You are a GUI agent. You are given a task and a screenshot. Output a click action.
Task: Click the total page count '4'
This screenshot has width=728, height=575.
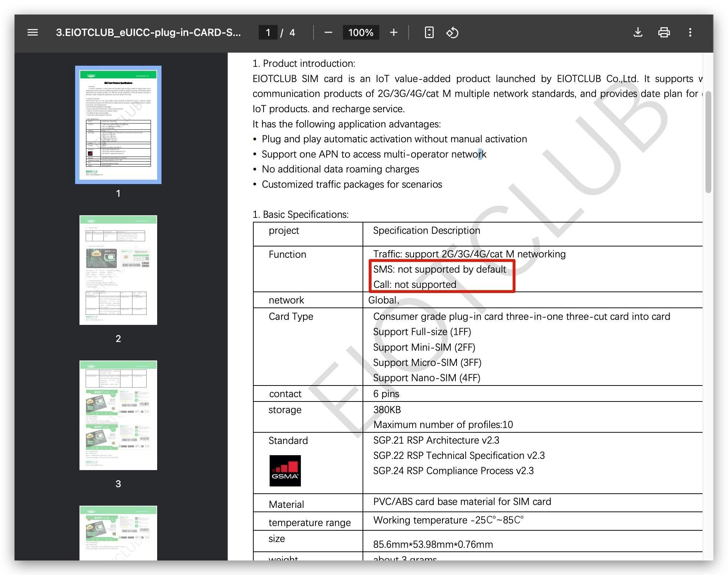(292, 33)
